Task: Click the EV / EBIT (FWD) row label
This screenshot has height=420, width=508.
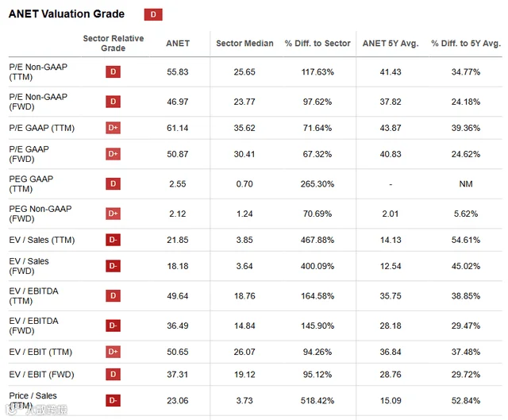Action: pos(41,374)
